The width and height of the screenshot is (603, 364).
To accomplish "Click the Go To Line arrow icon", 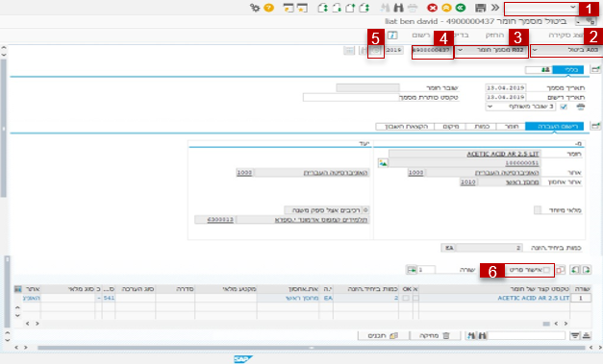I will pyautogui.click(x=412, y=270).
